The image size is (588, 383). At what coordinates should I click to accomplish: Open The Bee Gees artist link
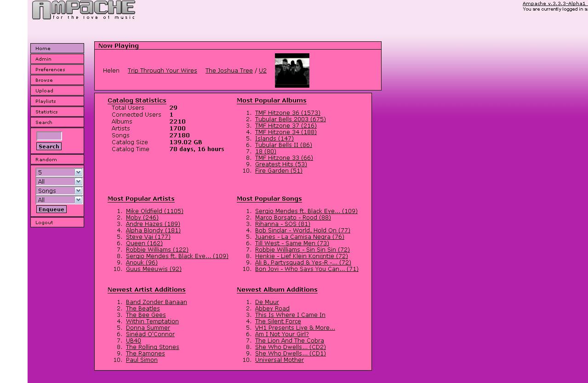(146, 315)
